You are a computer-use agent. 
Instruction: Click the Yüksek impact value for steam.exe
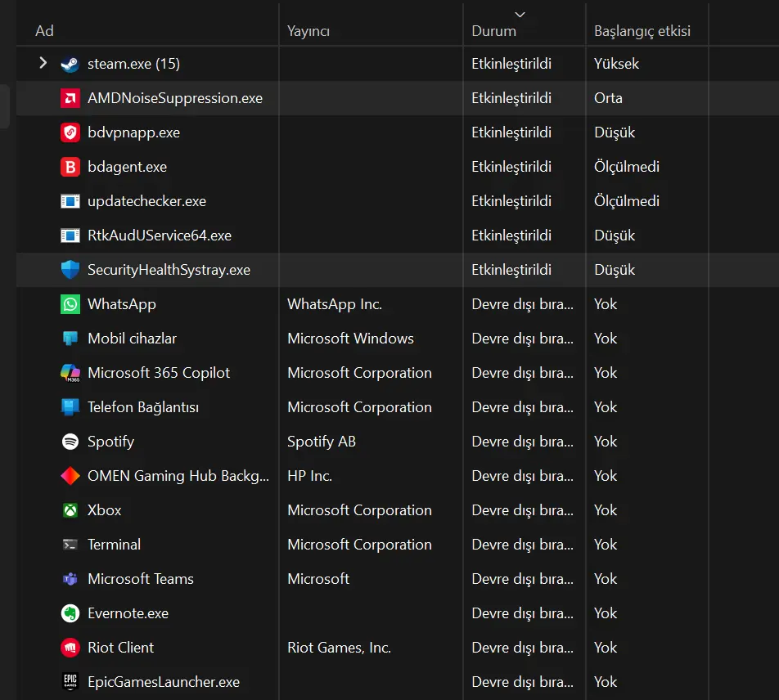click(x=616, y=64)
